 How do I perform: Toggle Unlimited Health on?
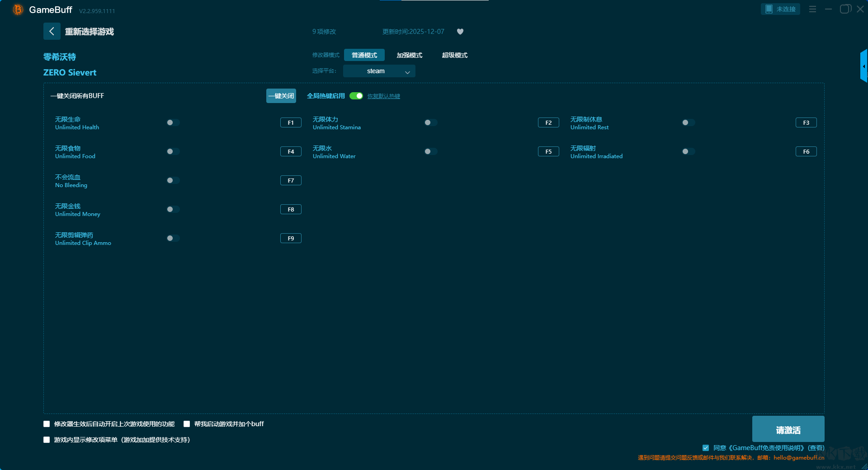coord(173,122)
